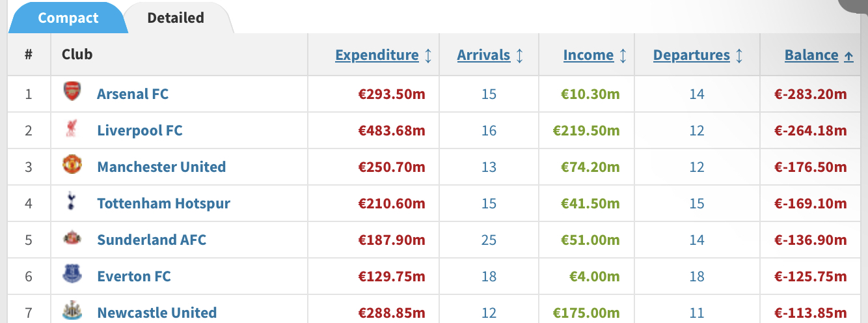868x323 pixels.
Task: Reverse the Balance column sort order
Action: [x=811, y=55]
